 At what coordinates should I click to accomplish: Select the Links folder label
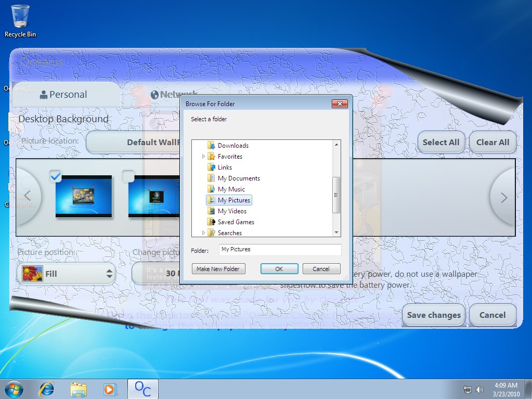click(x=225, y=168)
